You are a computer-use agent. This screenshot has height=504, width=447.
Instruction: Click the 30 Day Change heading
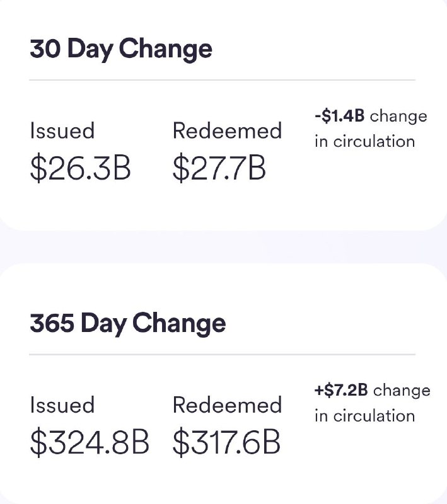tap(121, 49)
